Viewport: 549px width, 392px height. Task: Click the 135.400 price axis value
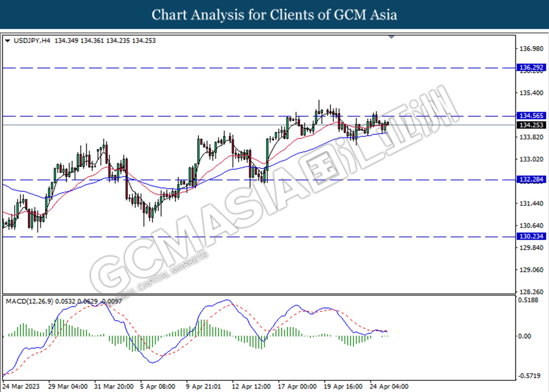(531, 93)
